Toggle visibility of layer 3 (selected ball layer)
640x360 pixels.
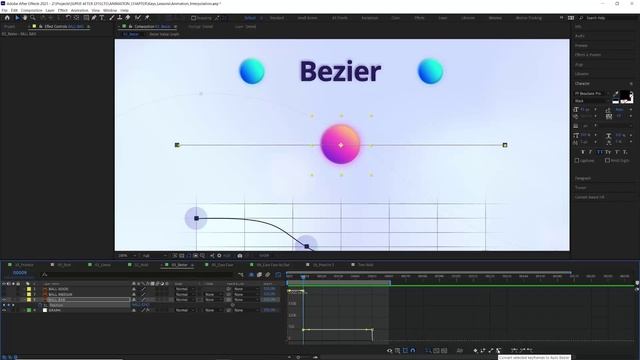(4, 300)
